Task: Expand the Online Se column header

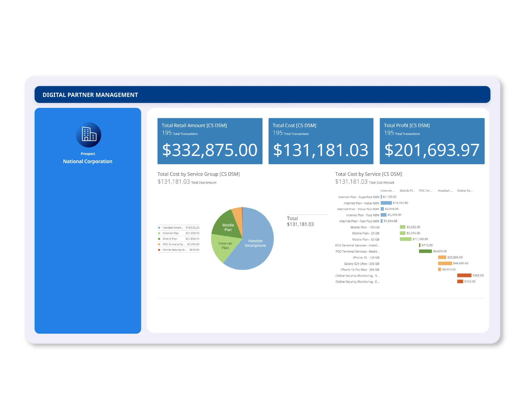Action: (x=465, y=191)
